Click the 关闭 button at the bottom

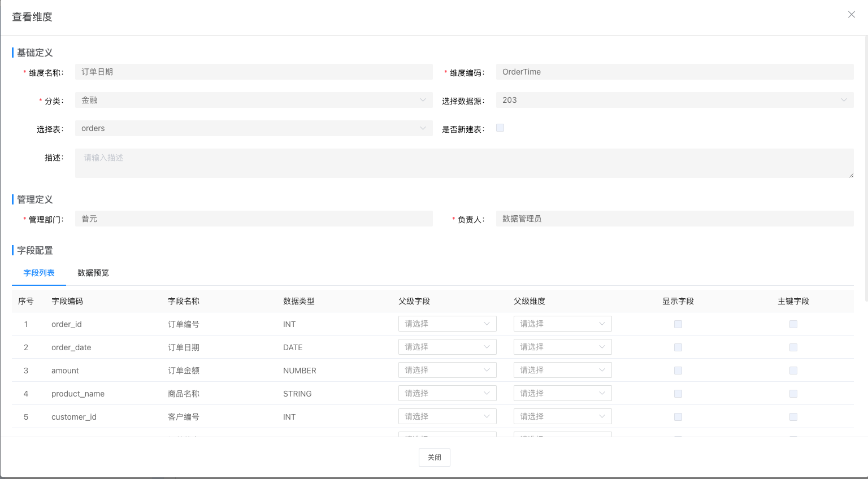434,458
